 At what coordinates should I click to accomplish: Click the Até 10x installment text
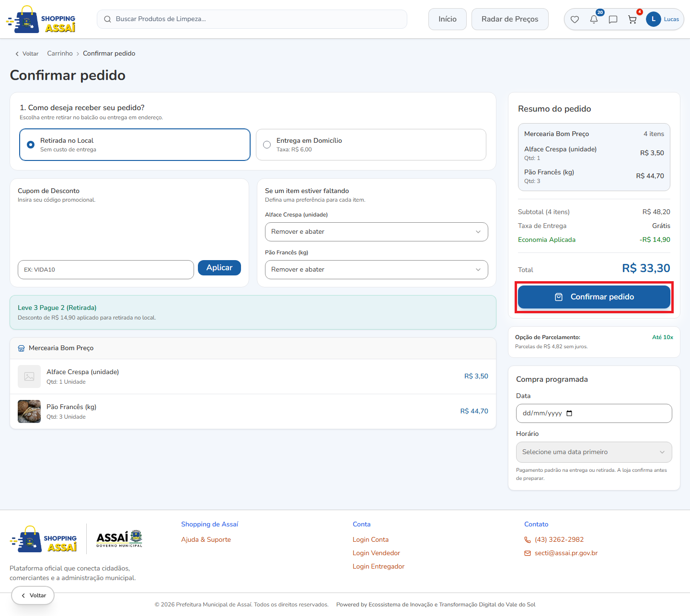[x=663, y=337]
